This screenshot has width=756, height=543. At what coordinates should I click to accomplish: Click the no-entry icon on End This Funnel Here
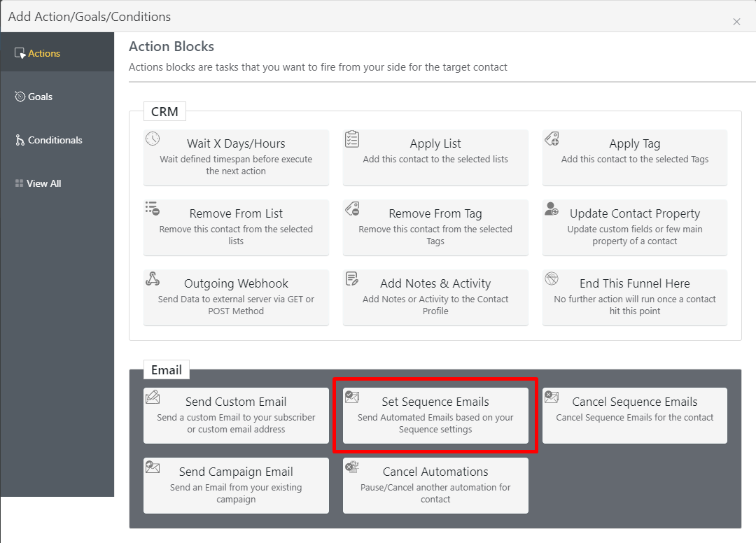click(x=552, y=277)
